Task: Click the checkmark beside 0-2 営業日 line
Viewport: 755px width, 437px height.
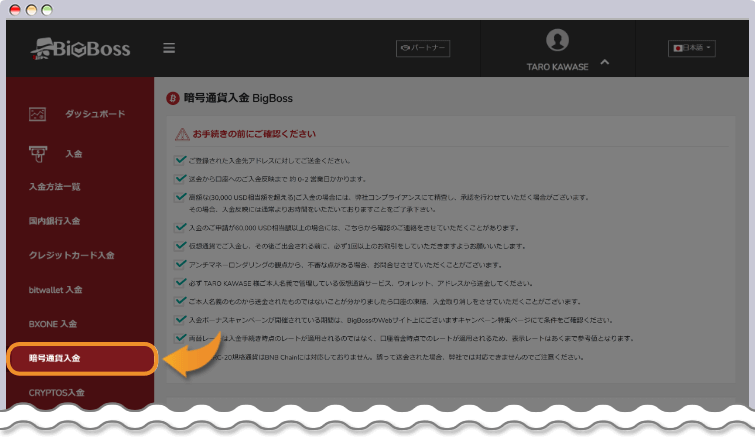Action: 181,178
